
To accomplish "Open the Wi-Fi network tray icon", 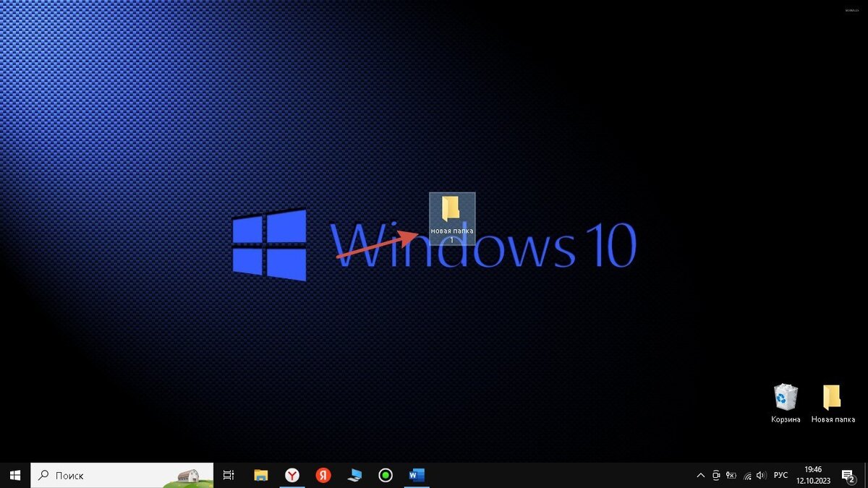I will click(x=746, y=475).
